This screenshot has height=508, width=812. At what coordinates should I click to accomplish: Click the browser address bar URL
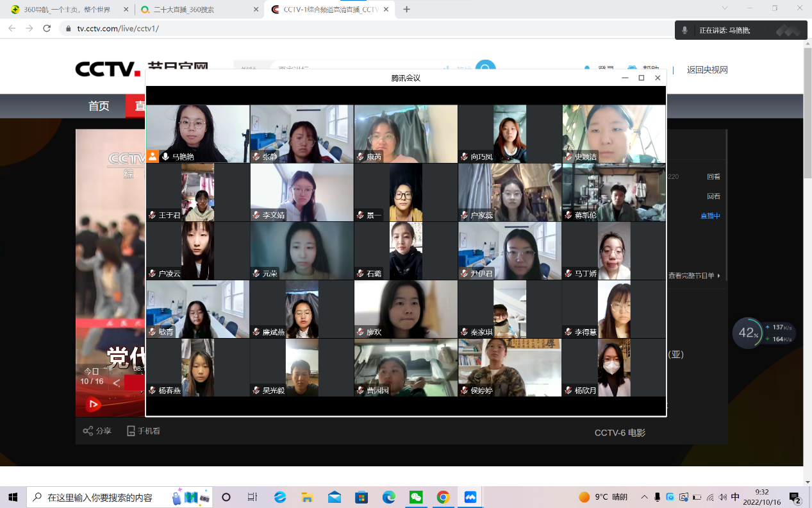coord(118,28)
